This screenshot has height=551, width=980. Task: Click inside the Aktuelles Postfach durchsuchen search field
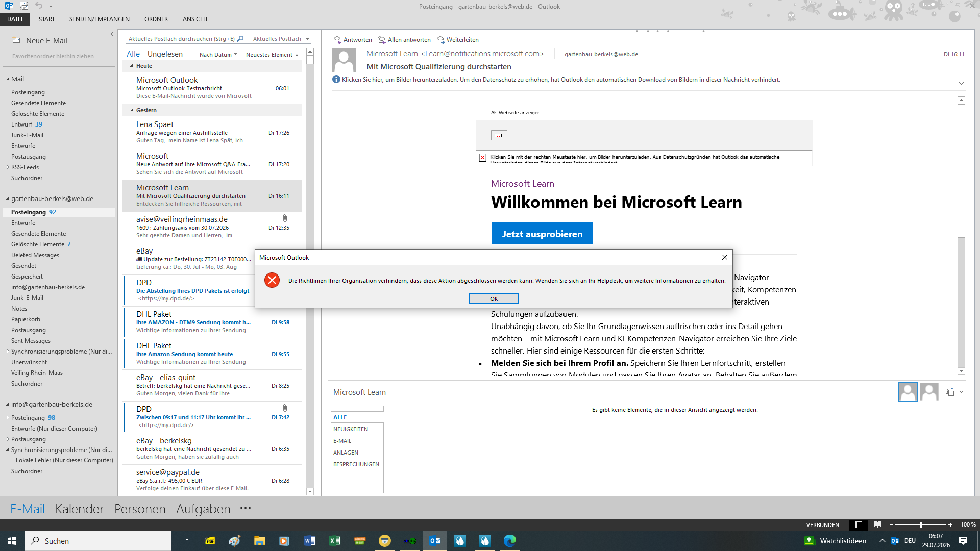click(181, 39)
